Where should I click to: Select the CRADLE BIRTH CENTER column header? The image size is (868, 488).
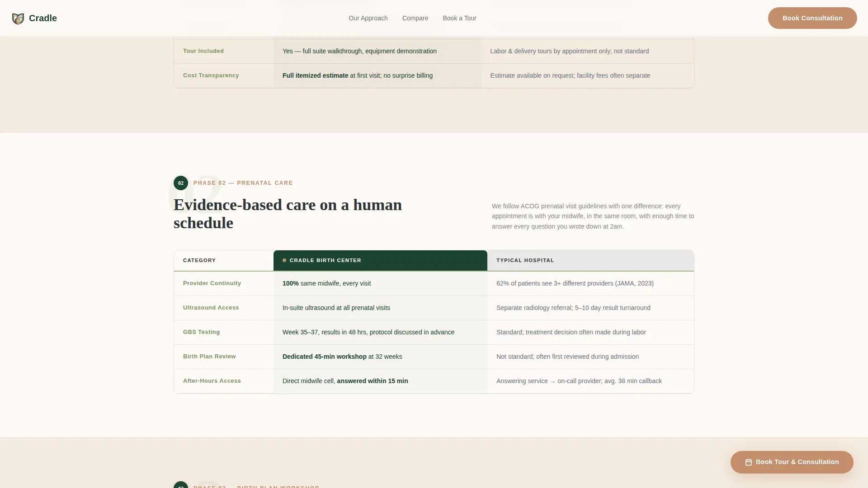click(380, 260)
